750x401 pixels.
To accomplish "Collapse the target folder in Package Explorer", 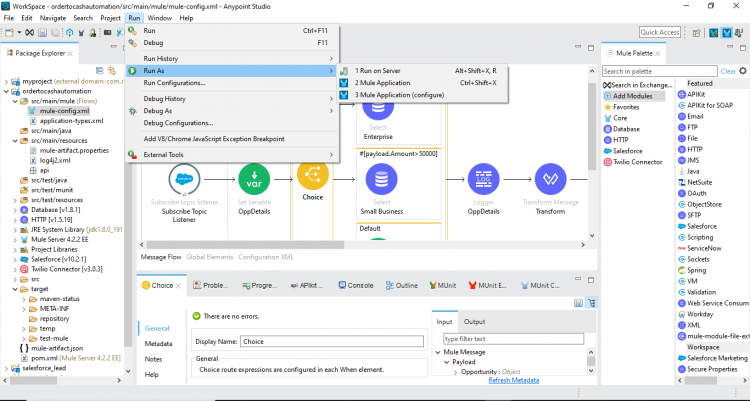I will pos(12,288).
